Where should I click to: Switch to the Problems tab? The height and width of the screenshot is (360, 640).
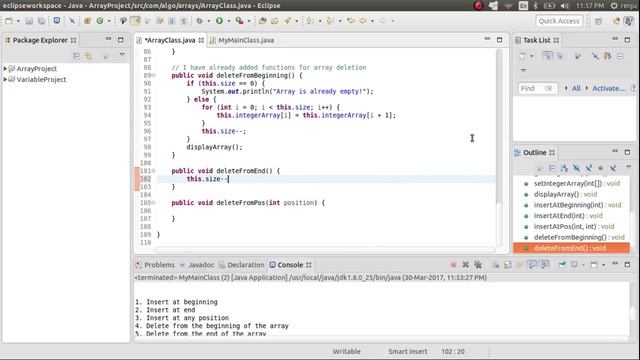tap(156, 265)
